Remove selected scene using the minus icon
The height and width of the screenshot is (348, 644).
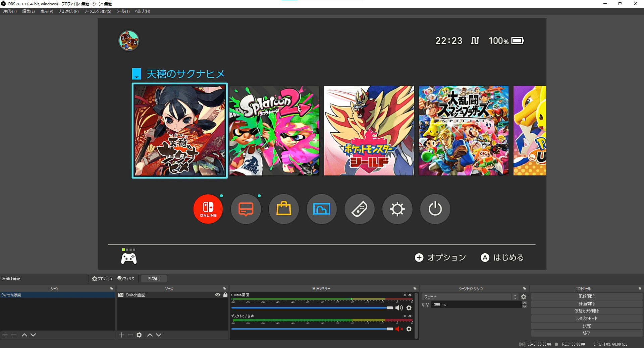pyautogui.click(x=13, y=335)
